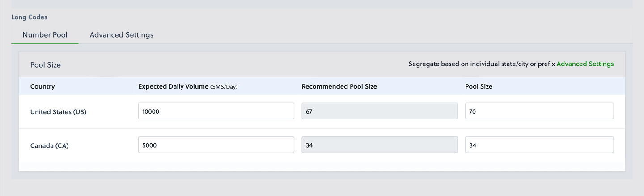The width and height of the screenshot is (644, 196).
Task: Focus the United States Pool Size input
Action: [539, 111]
